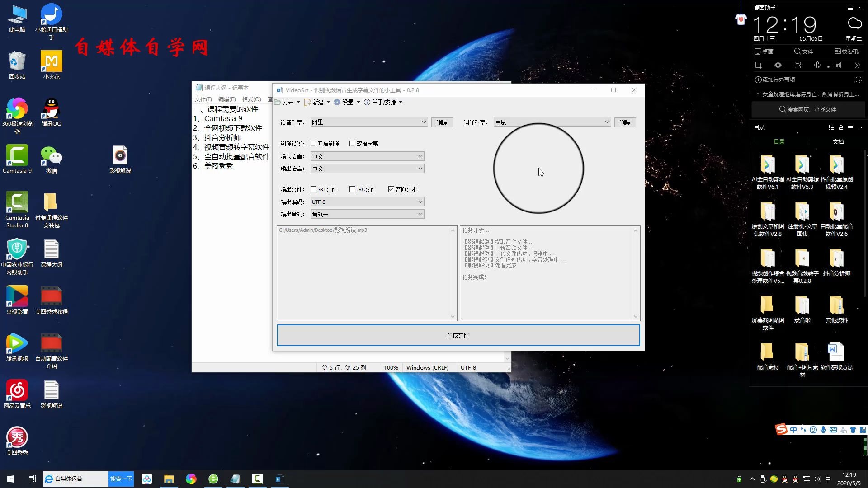Click the VideoSrt application icon in taskbar

click(278, 479)
